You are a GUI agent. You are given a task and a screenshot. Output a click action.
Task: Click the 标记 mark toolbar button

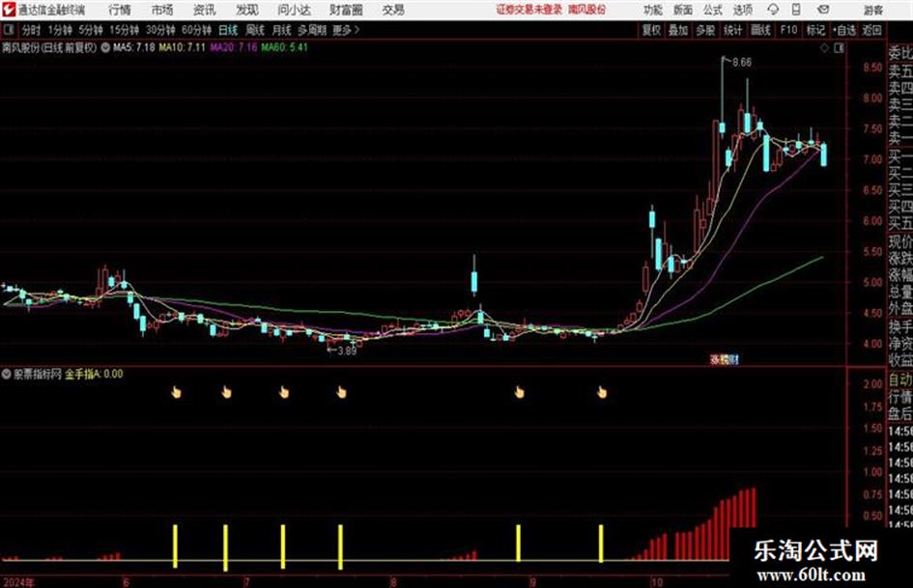815,30
